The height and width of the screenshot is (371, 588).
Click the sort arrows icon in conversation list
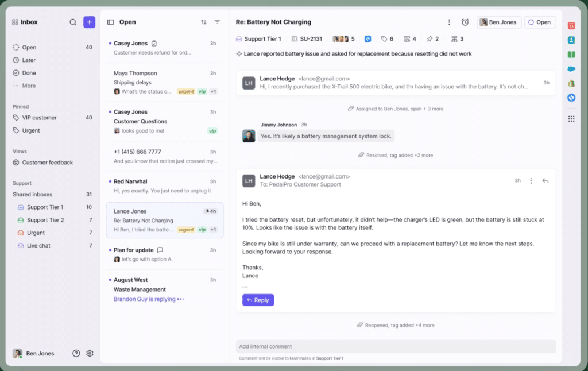203,22
